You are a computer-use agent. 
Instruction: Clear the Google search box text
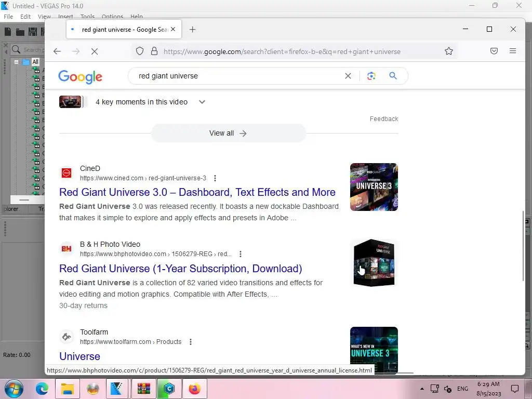[348, 76]
